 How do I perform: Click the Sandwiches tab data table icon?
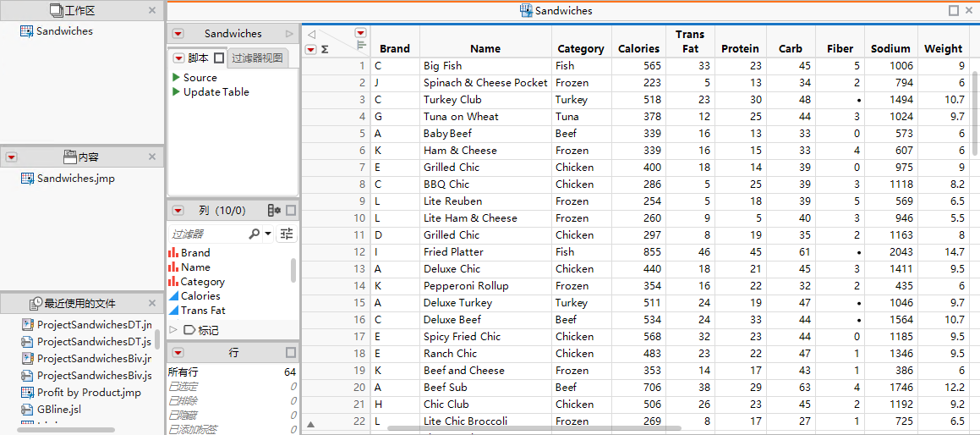tap(526, 11)
